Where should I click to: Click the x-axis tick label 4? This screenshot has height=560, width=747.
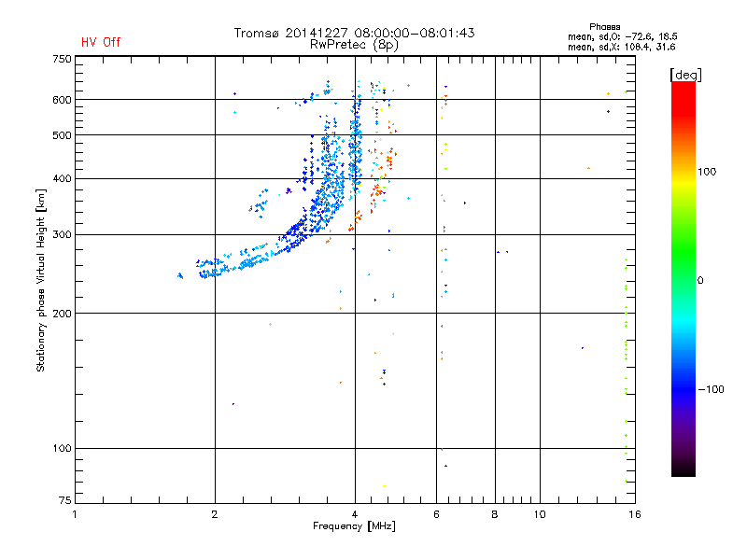pos(355,514)
